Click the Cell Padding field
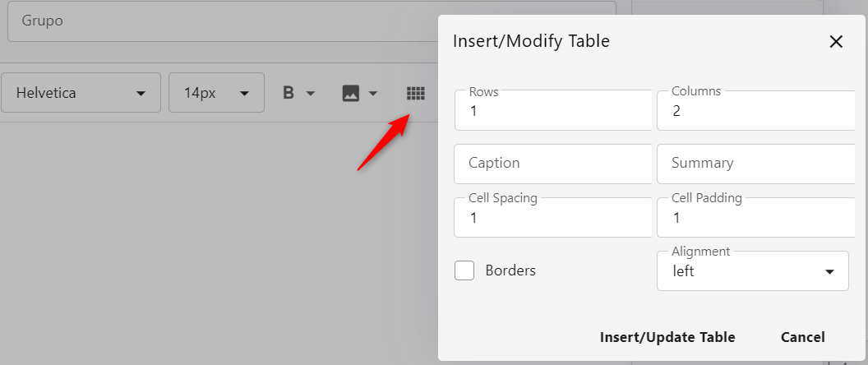The height and width of the screenshot is (365, 868). coord(755,218)
